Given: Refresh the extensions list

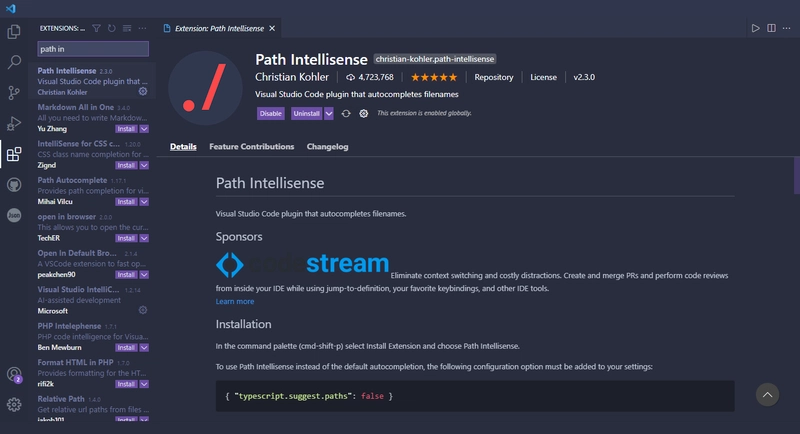Looking at the screenshot, I should click(111, 28).
